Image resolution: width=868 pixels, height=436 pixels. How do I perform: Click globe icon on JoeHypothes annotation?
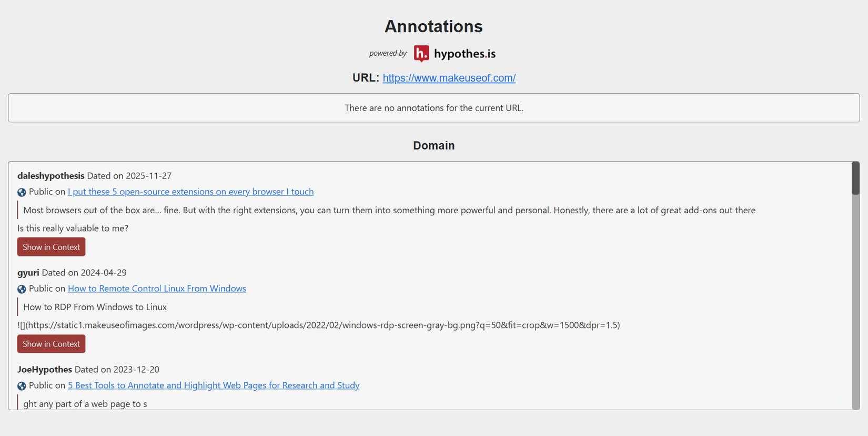pyautogui.click(x=22, y=386)
